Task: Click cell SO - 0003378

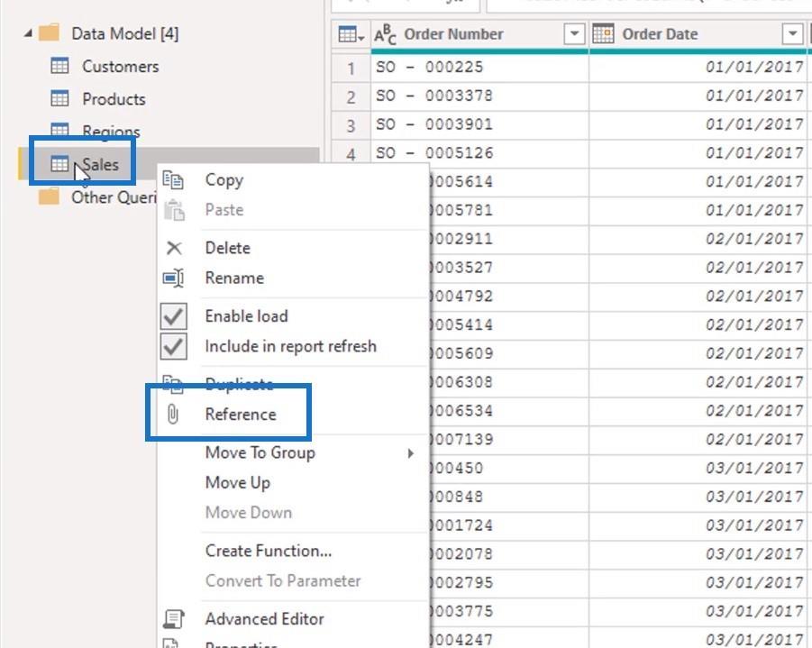Action: point(479,96)
